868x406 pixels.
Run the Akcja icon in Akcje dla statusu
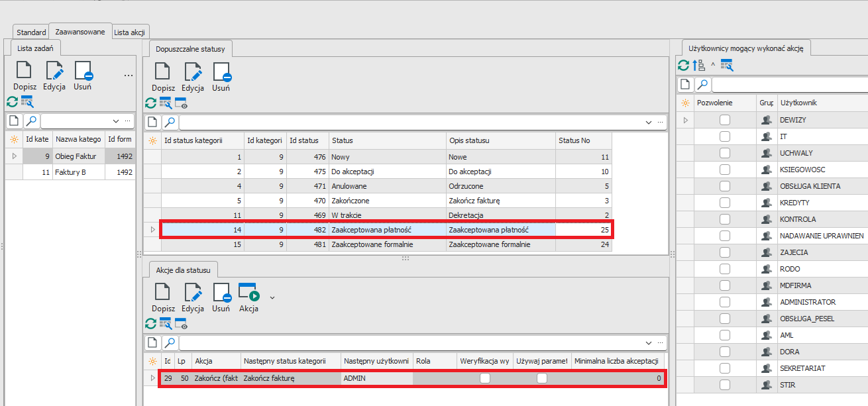pyautogui.click(x=248, y=293)
